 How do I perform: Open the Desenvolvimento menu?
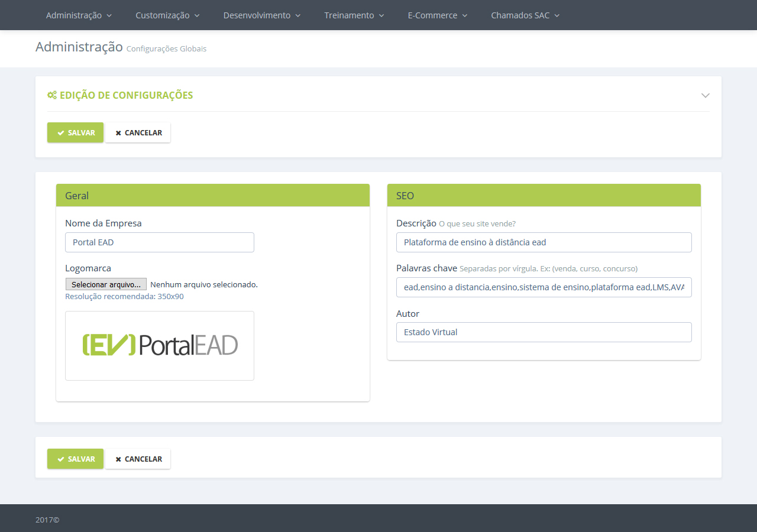262,15
